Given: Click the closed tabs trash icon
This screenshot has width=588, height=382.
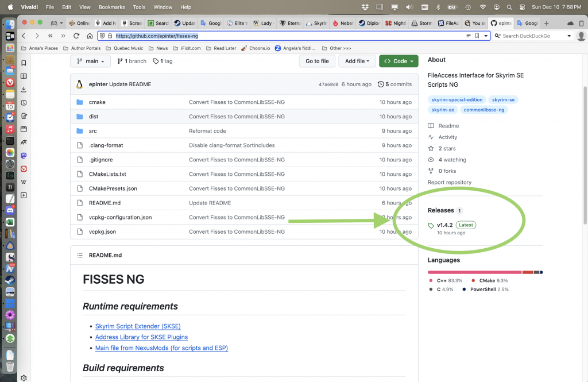Looking at the screenshot, I should [x=581, y=23].
